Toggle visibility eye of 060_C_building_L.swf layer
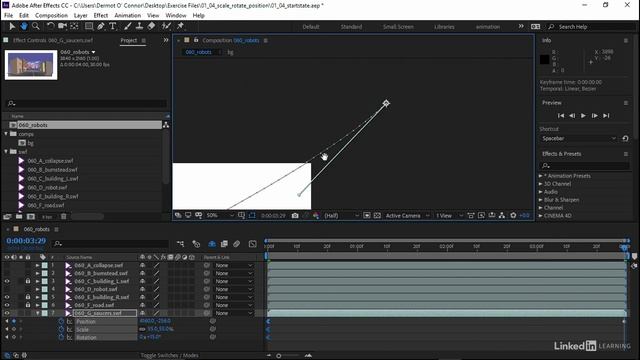The height and width of the screenshot is (360, 640). 7,281
